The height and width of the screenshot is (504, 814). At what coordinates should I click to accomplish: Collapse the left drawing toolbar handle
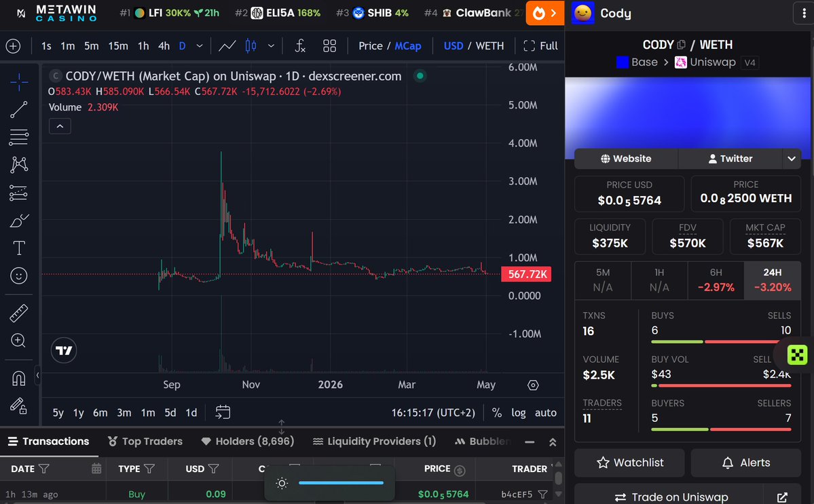(37, 375)
